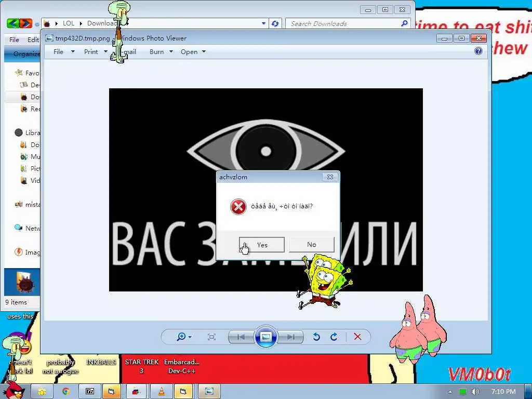Delete the image with the red X
532x399 pixels.
tap(357, 337)
